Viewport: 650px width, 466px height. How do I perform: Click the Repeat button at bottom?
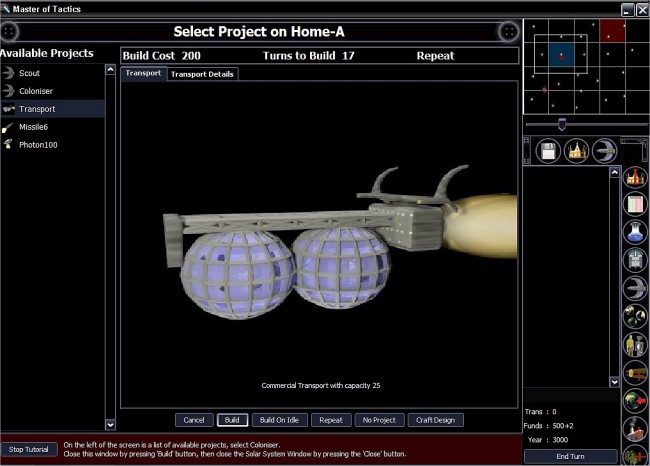pos(331,420)
